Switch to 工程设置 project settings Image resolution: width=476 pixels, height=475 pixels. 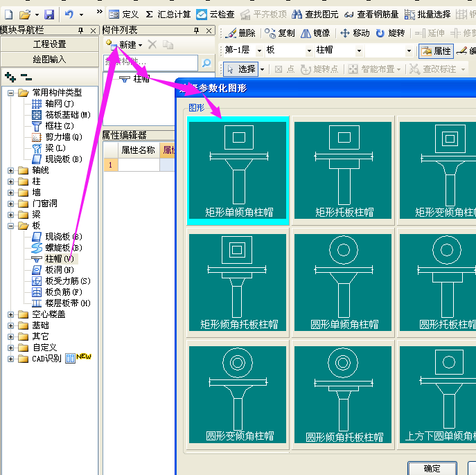[x=50, y=44]
